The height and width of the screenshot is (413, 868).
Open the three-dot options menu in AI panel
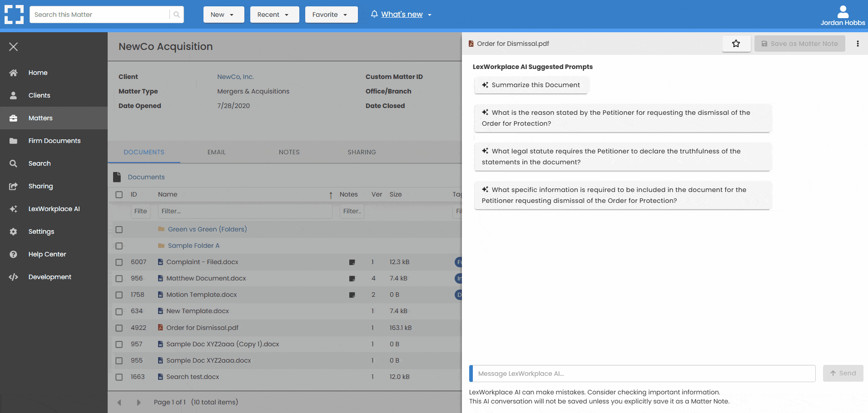858,44
